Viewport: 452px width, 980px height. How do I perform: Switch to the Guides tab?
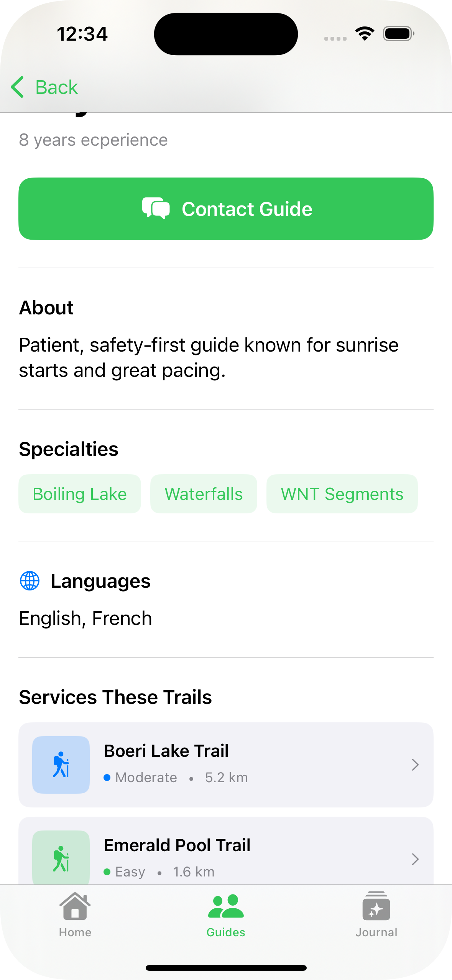(x=226, y=918)
